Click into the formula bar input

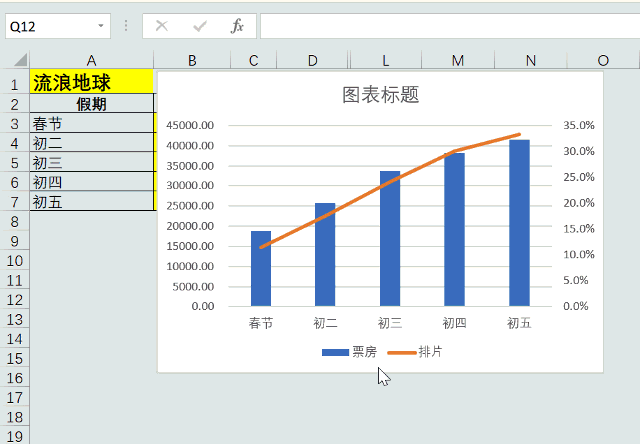click(450, 26)
